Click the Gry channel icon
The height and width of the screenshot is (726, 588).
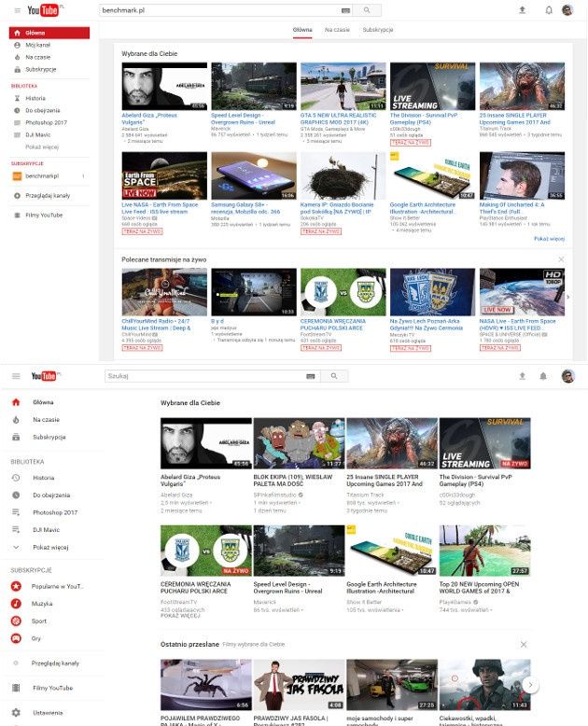click(16, 638)
